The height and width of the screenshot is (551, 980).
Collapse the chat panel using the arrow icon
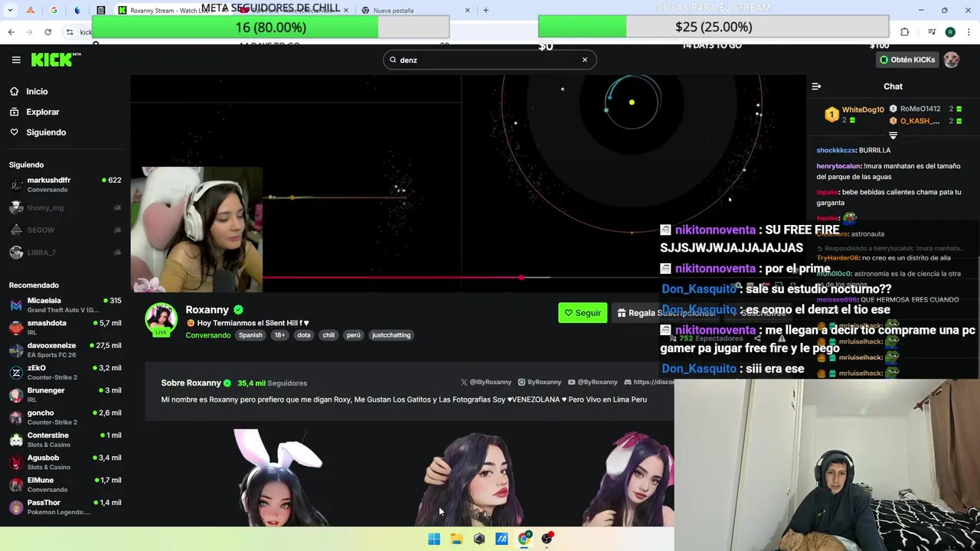pyautogui.click(x=816, y=86)
